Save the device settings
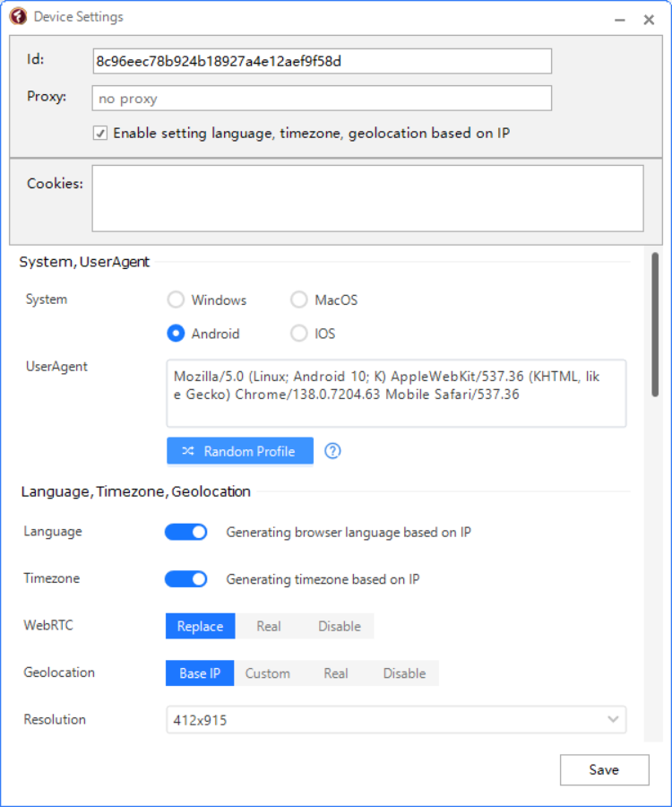The height and width of the screenshot is (807, 672). pos(604,769)
